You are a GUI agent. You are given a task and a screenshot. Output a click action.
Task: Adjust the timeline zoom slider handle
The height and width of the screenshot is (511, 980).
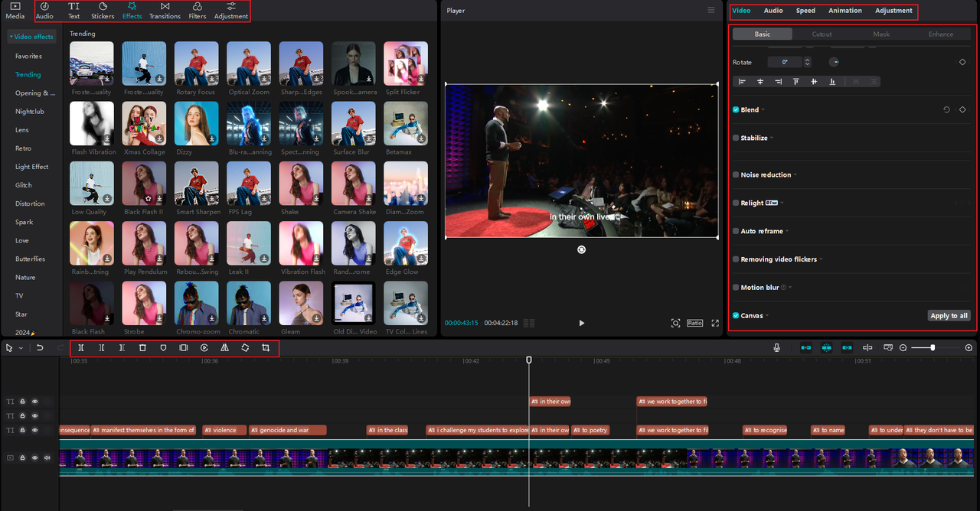coord(933,347)
